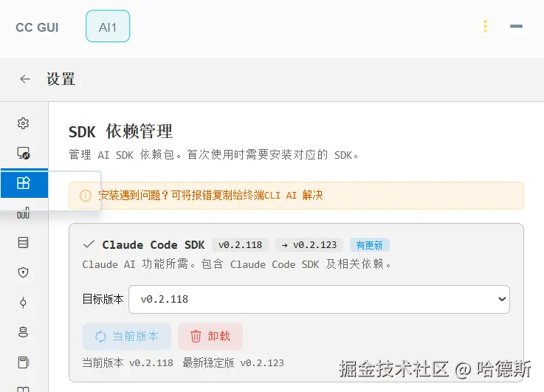Go back using the arrow beside 设置
This screenshot has width=544, height=392.
click(x=25, y=79)
